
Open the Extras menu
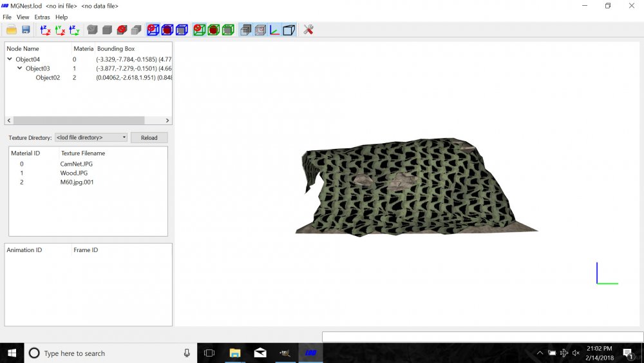(42, 17)
